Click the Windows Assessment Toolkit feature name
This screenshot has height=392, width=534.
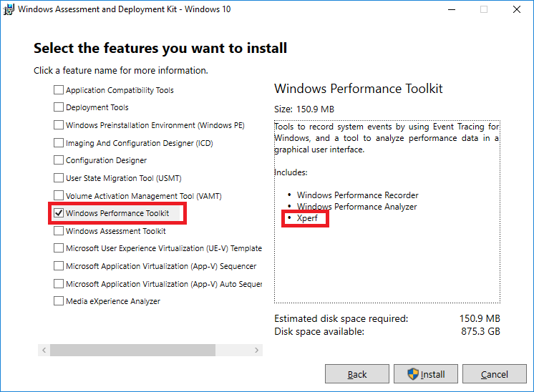115,231
